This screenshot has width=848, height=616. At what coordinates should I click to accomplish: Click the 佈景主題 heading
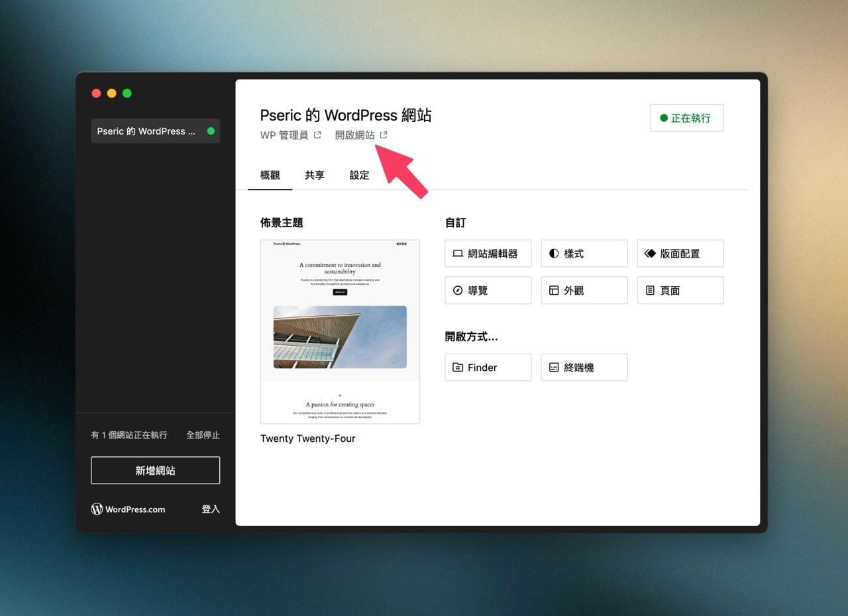pos(282,223)
